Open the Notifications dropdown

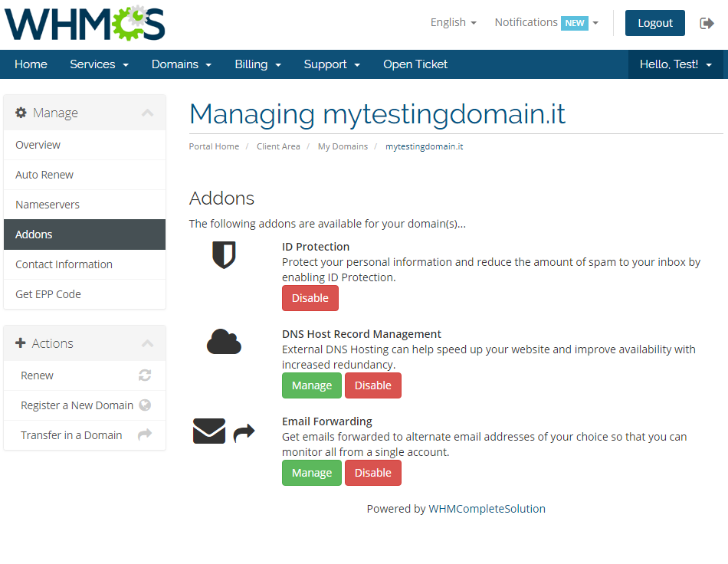tap(546, 22)
